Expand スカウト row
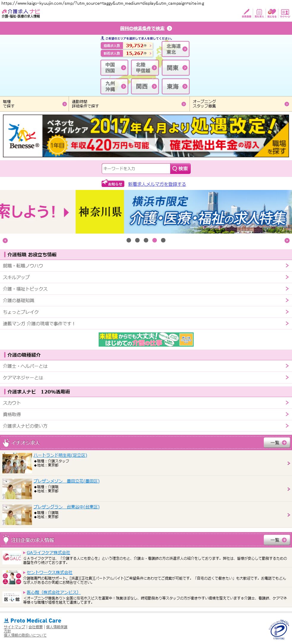The image size is (292, 644). point(146,403)
